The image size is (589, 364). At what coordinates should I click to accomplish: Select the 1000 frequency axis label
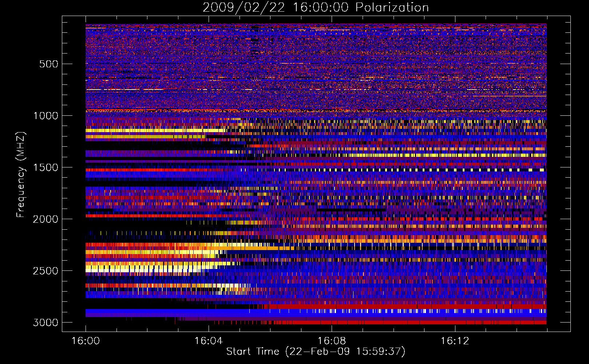click(x=46, y=116)
